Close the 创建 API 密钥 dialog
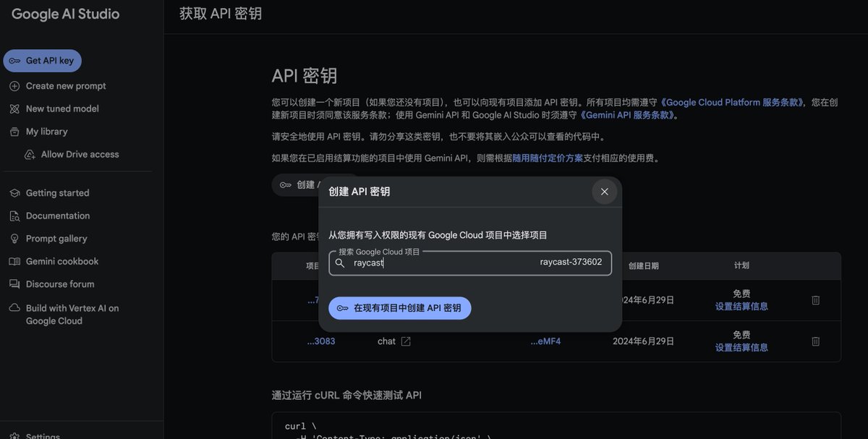This screenshot has width=868, height=439. 604,192
